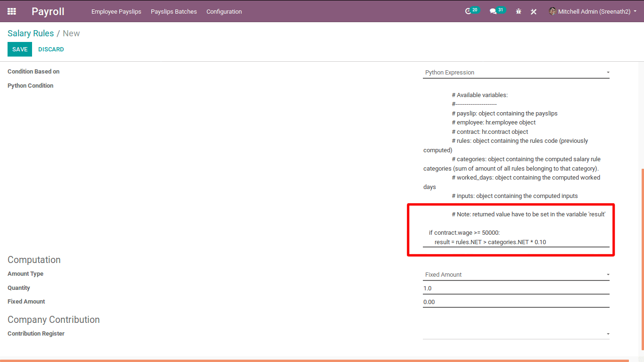The image size is (644, 362).
Task: Click the debug bug icon
Action: tap(519, 11)
